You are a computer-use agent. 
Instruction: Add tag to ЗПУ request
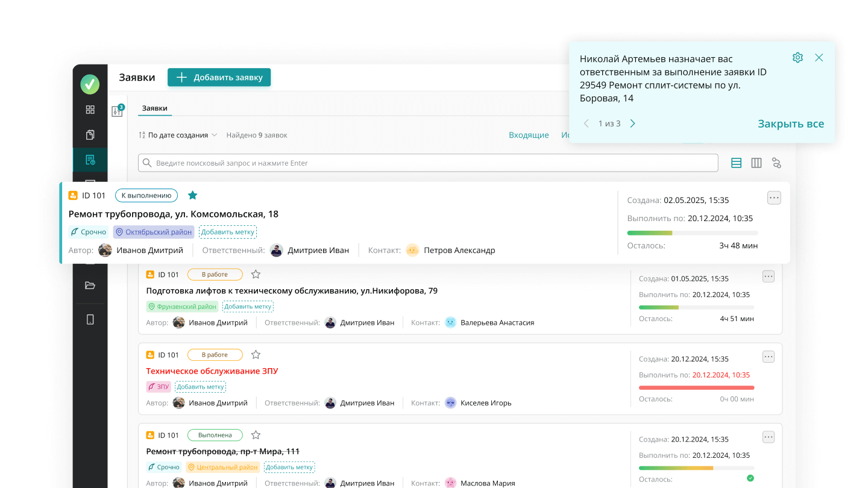pos(200,387)
